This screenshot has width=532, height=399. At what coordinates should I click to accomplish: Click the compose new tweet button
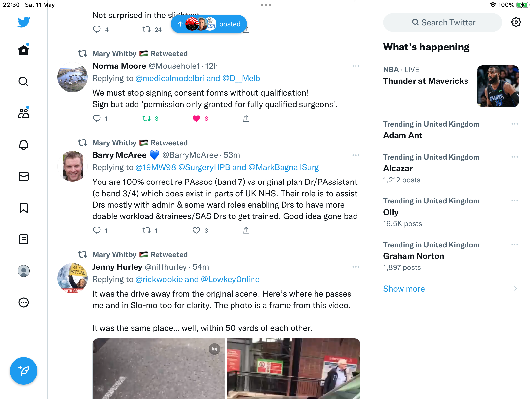pyautogui.click(x=24, y=371)
